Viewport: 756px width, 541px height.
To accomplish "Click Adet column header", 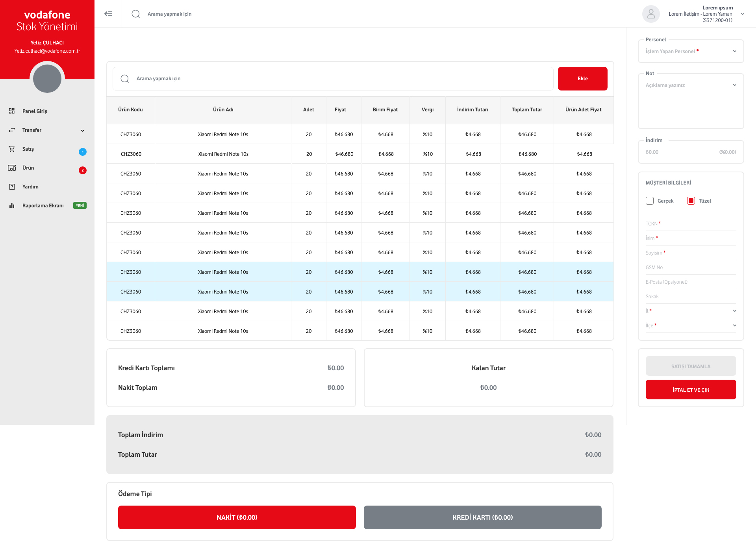I will (309, 109).
